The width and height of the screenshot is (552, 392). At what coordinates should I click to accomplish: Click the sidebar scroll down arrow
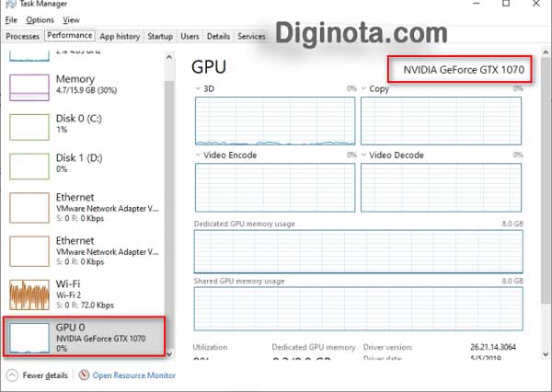pos(169,353)
